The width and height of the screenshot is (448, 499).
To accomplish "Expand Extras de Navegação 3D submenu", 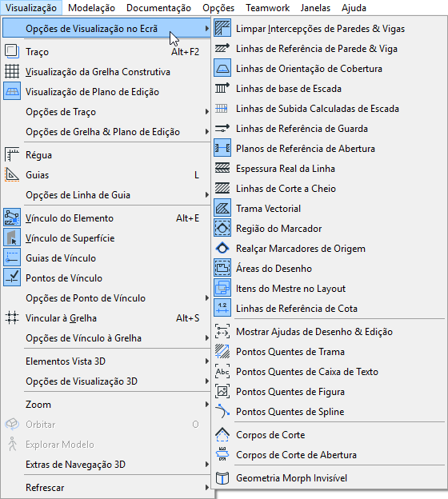I will point(106,465).
